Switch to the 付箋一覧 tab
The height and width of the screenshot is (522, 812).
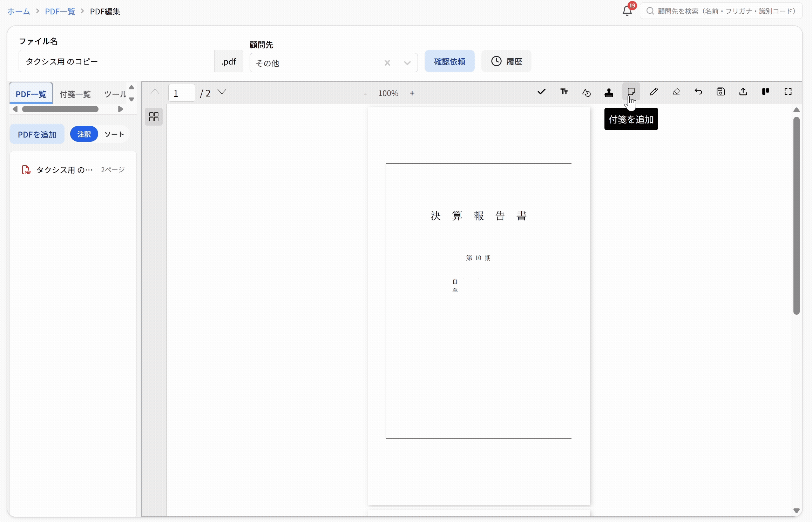tap(75, 94)
